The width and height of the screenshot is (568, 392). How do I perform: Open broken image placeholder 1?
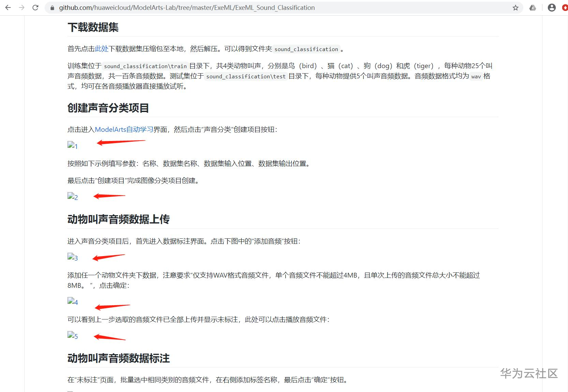(73, 146)
